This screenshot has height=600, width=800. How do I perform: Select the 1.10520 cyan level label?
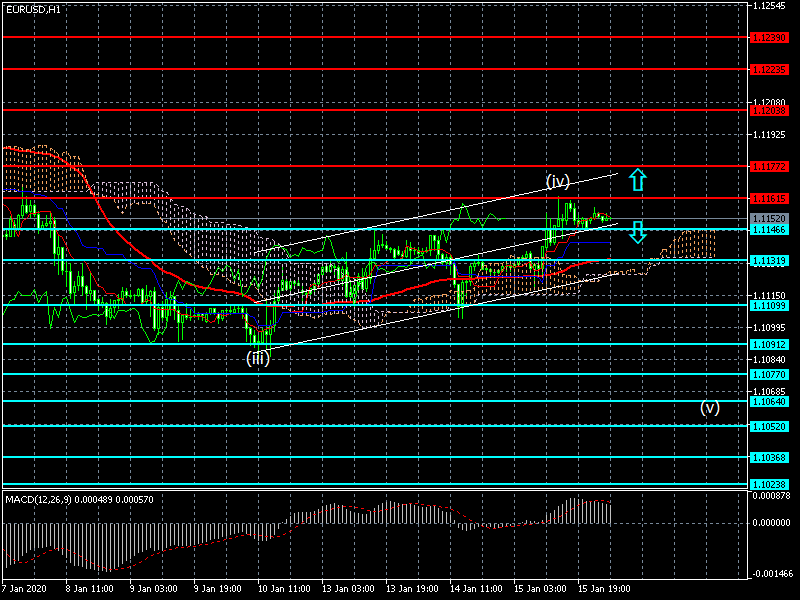click(769, 427)
